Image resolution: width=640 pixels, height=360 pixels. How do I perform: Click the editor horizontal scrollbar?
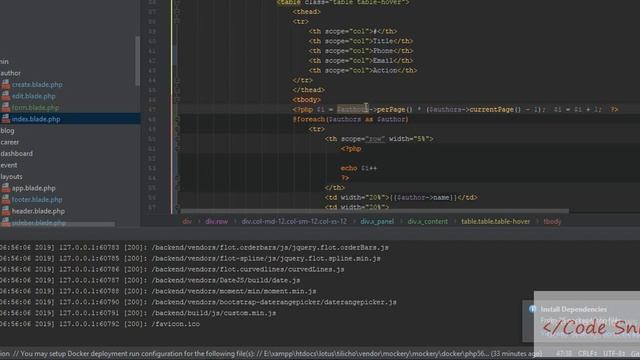coord(375,211)
